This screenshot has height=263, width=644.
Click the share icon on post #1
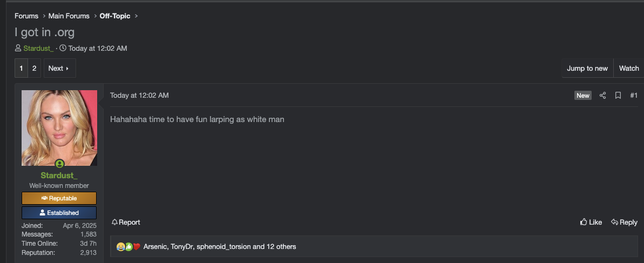tap(602, 96)
